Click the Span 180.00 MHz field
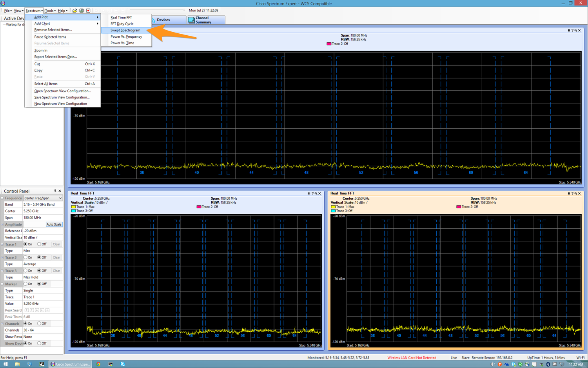The image size is (588, 368). (x=42, y=218)
